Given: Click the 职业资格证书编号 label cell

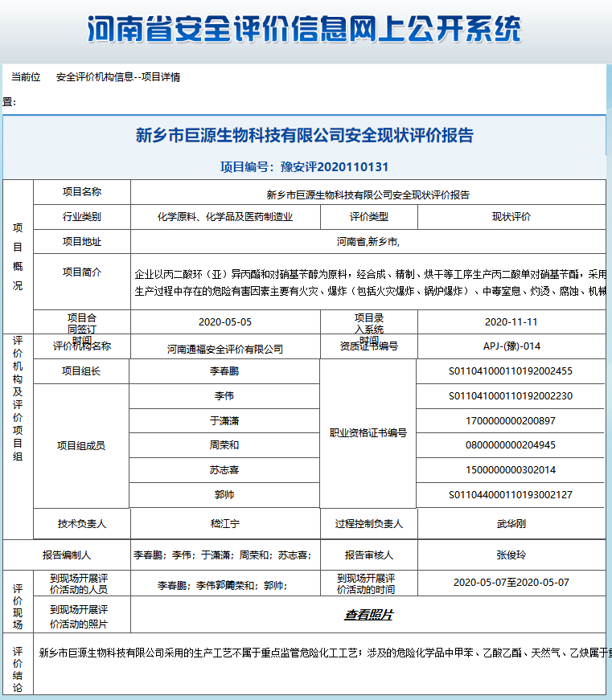Looking at the screenshot, I should coord(368,433).
